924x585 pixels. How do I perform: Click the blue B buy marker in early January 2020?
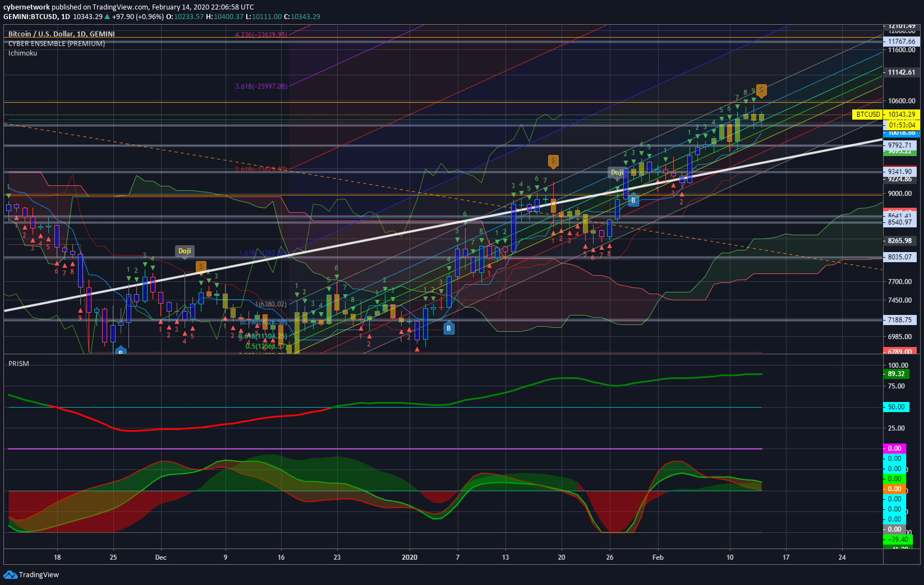point(449,328)
